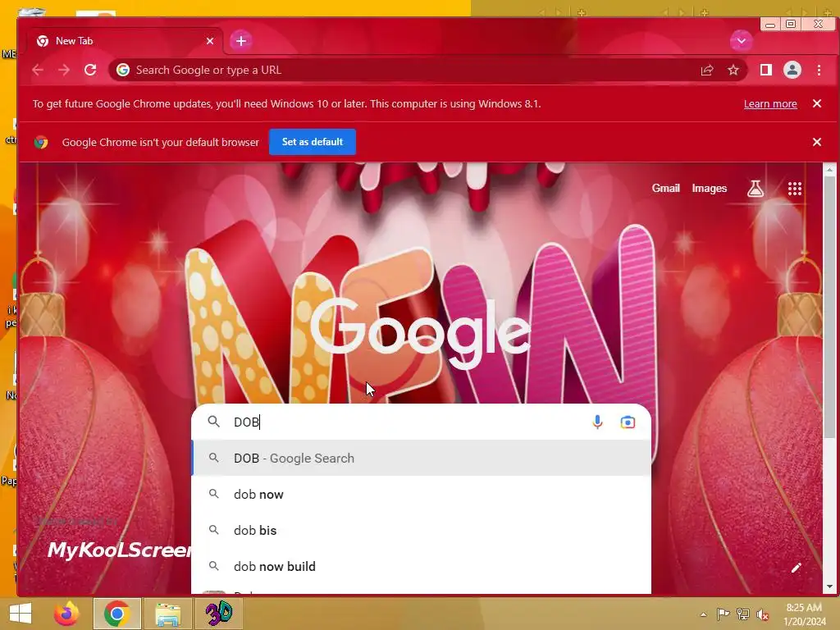Select DOB - Google Search suggestion
The image size is (840, 630).
click(x=421, y=458)
